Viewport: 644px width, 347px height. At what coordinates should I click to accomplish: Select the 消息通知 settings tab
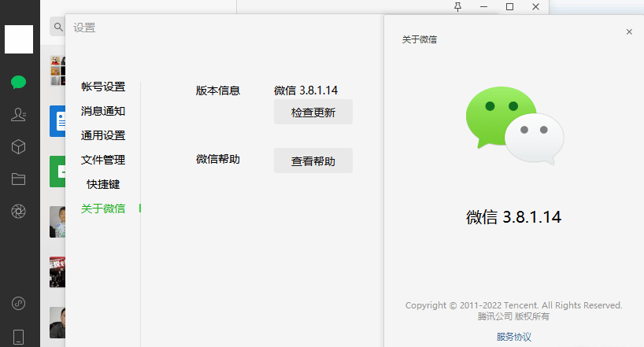(103, 111)
